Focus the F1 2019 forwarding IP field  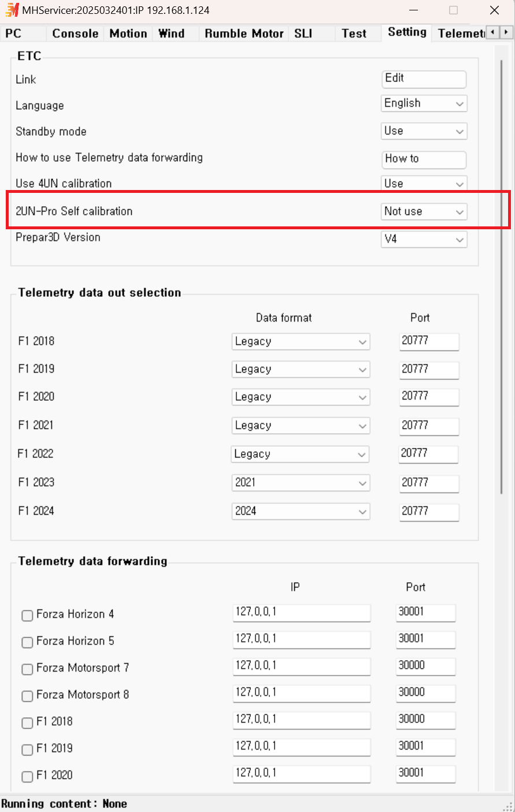pyautogui.click(x=302, y=747)
